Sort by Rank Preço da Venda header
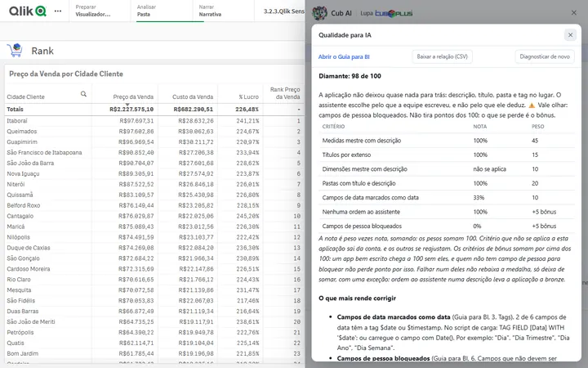The width and height of the screenshot is (588, 368). click(x=285, y=93)
